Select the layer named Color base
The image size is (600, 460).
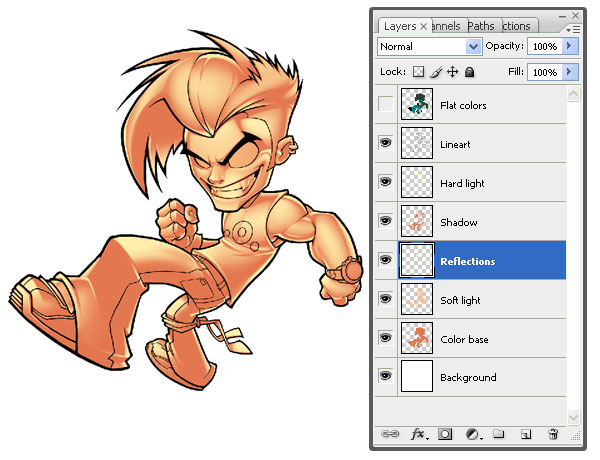[x=464, y=339]
